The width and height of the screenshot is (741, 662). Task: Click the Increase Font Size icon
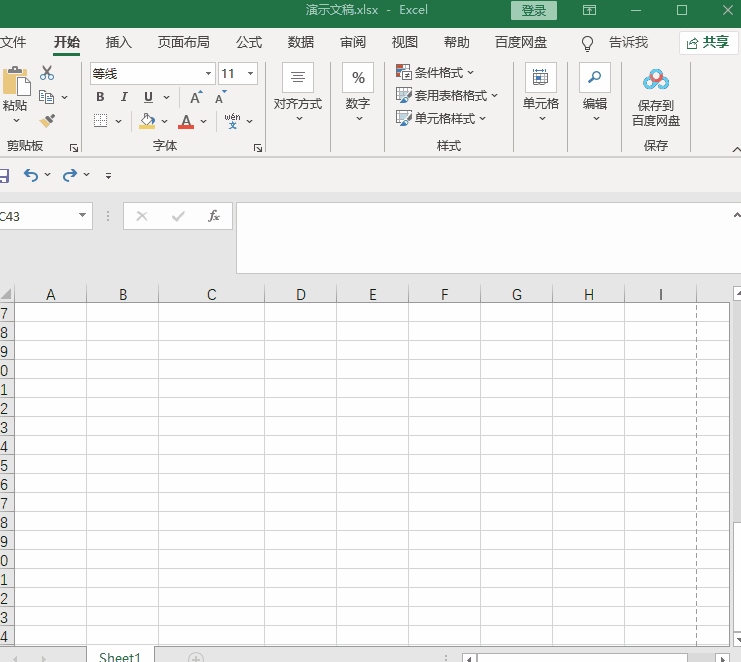(x=196, y=97)
